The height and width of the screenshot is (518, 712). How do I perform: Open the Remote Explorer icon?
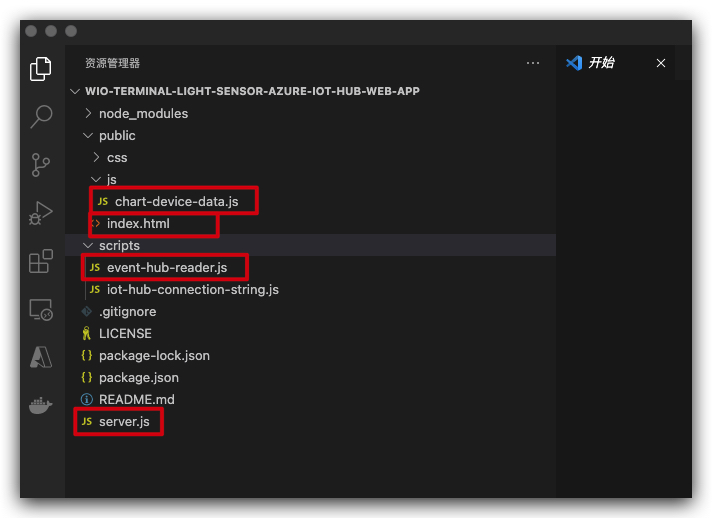click(x=40, y=310)
